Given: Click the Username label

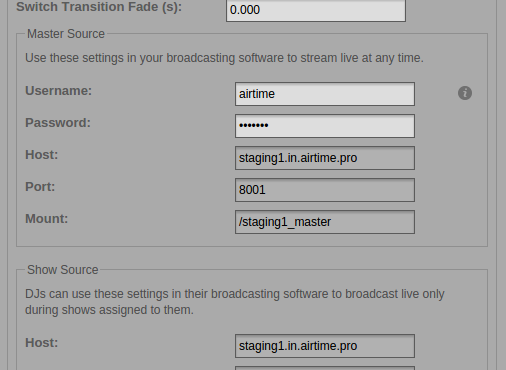Looking at the screenshot, I should point(58,91).
